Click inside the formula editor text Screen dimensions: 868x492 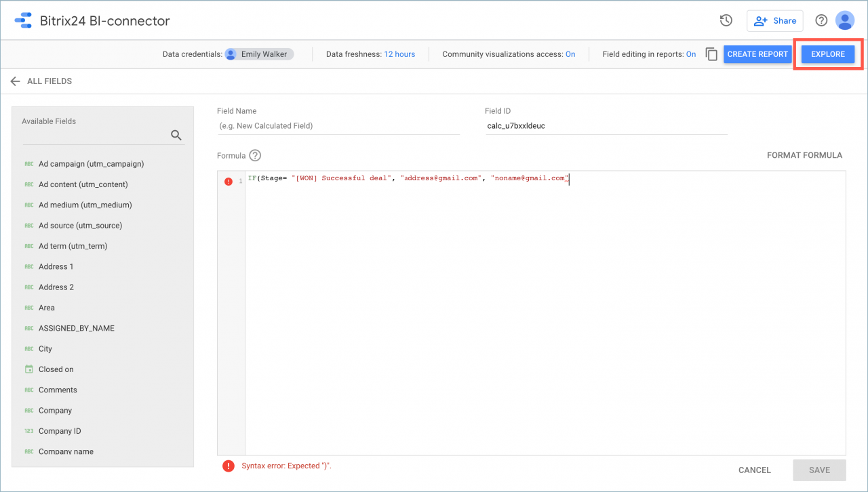coord(545,313)
